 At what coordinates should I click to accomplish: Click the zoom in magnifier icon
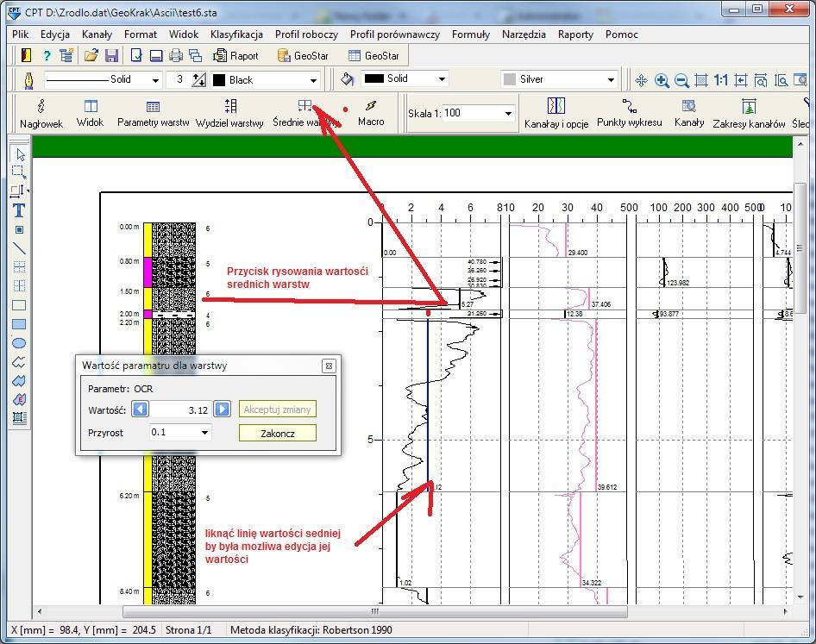[662, 80]
